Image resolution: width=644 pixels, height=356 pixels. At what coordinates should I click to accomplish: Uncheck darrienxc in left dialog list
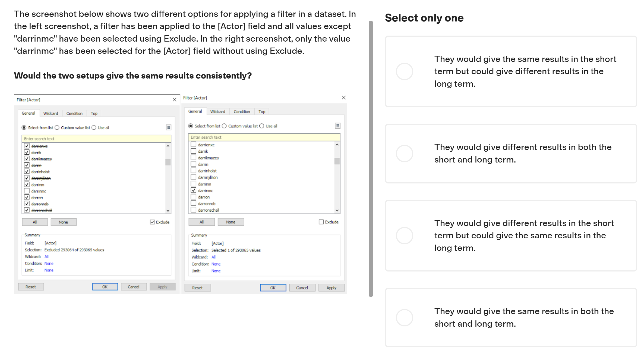(27, 146)
